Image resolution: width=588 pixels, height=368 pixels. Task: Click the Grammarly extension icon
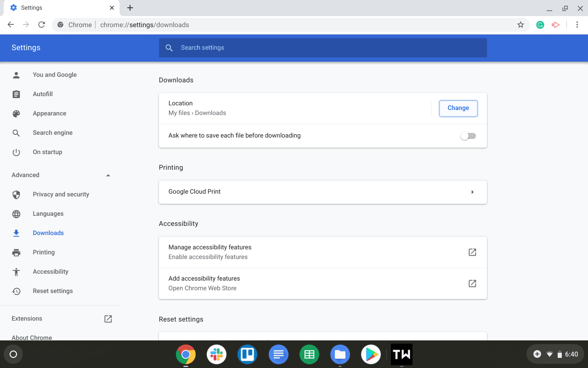540,24
